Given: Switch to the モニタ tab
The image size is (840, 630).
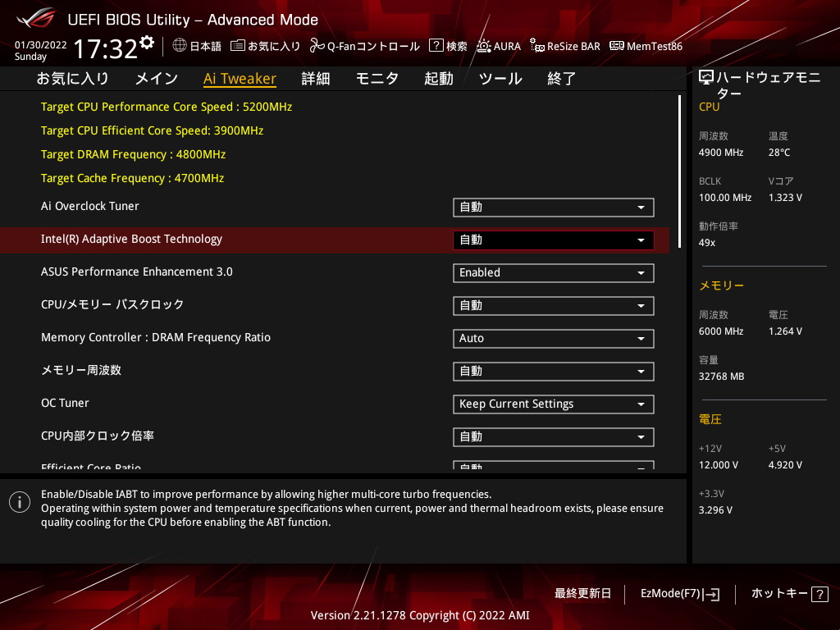Looking at the screenshot, I should tap(377, 79).
